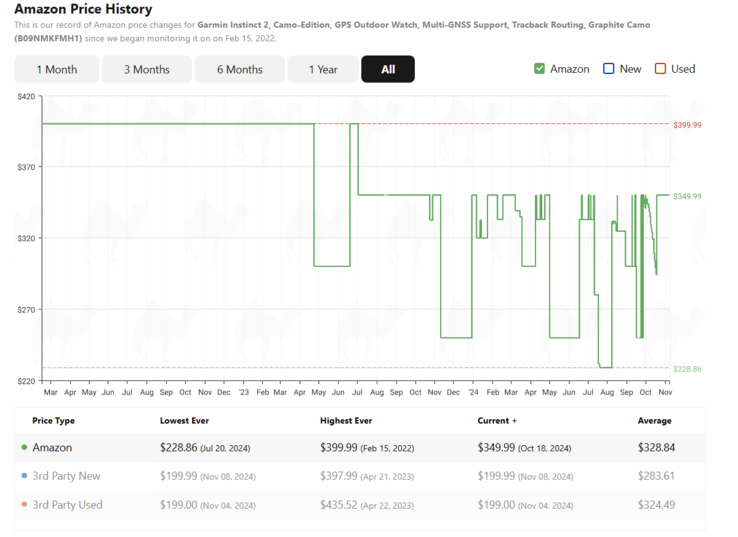Select the 3rd Party Used row label
The image size is (738, 537).
pyautogui.click(x=67, y=505)
